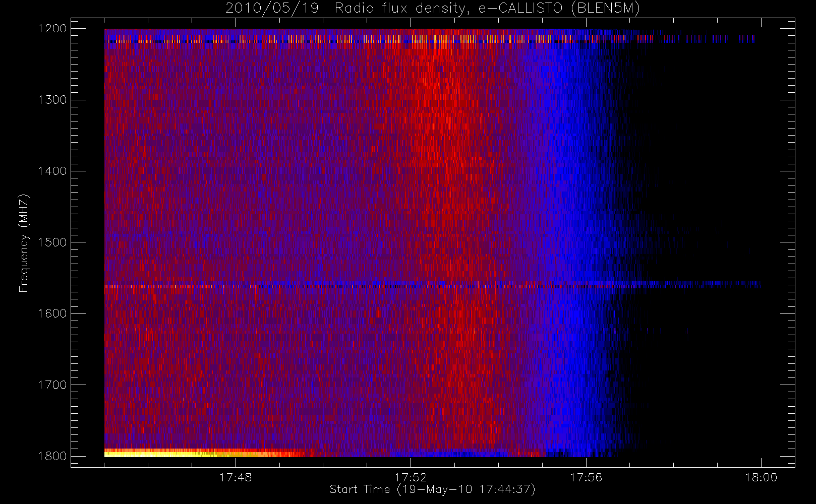Click the striped interference band near 1215 MHz
The width and height of the screenshot is (816, 504).
pyautogui.click(x=430, y=39)
